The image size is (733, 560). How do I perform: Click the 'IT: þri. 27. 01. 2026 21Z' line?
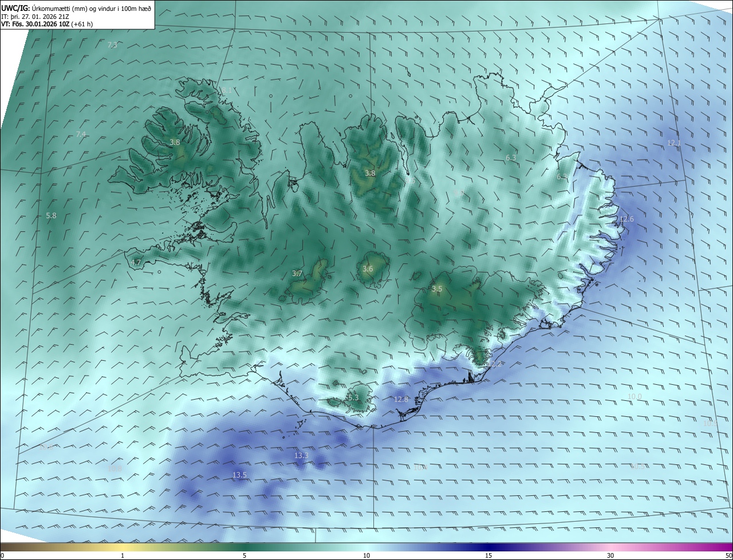pos(35,17)
